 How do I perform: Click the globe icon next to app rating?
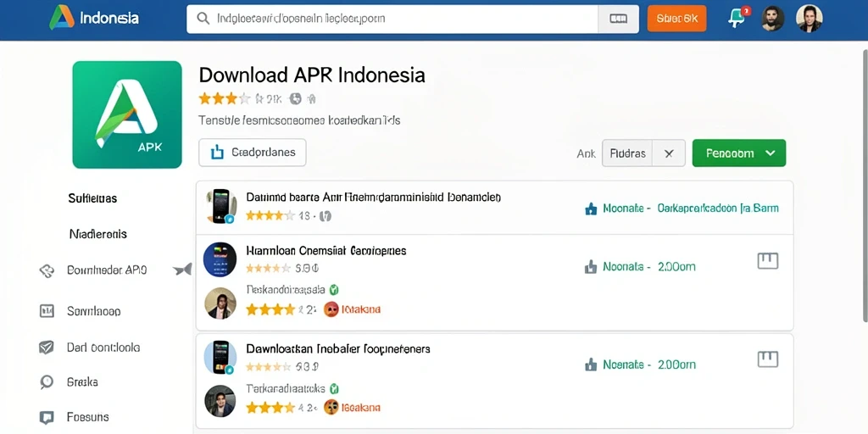[x=295, y=99]
